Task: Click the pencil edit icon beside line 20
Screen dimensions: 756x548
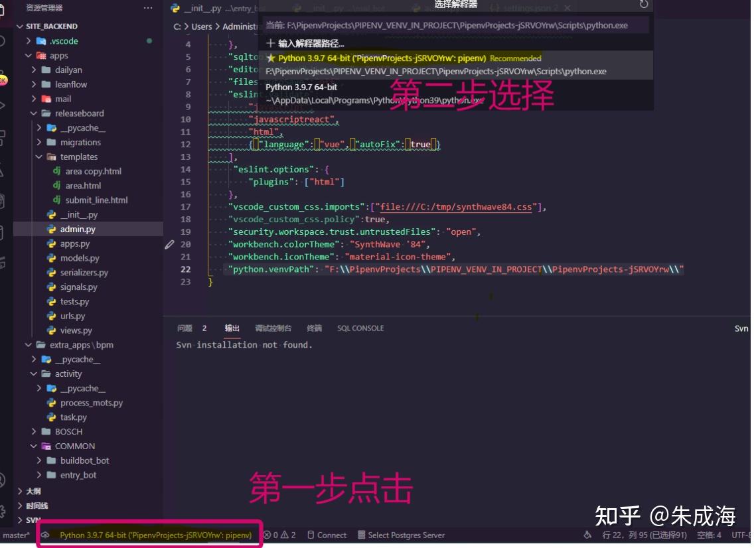Action: (x=169, y=244)
